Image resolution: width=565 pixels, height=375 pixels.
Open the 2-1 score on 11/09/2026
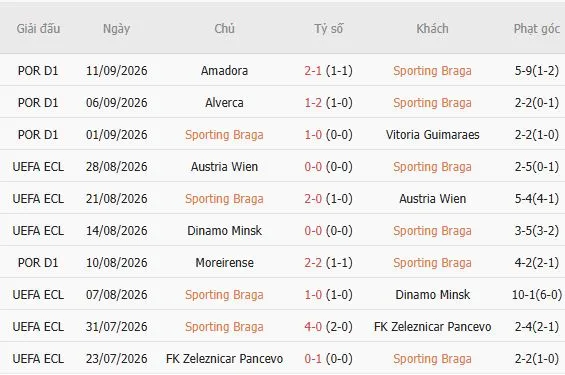tap(313, 71)
